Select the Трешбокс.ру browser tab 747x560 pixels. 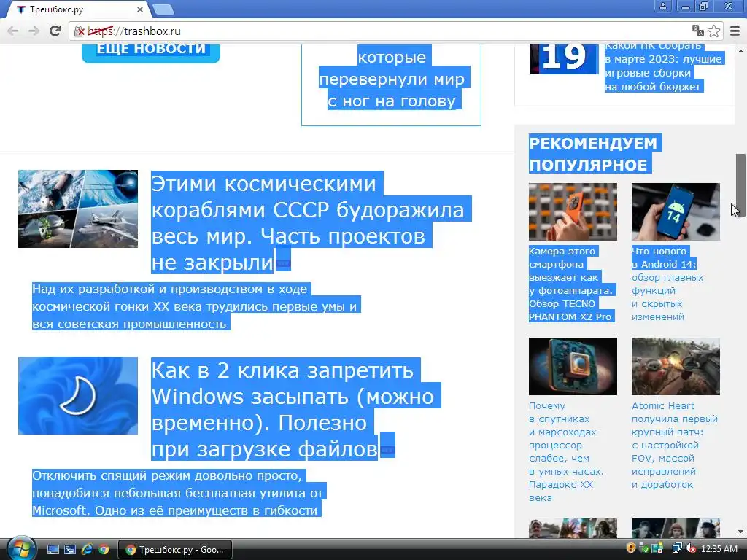pos(79,9)
